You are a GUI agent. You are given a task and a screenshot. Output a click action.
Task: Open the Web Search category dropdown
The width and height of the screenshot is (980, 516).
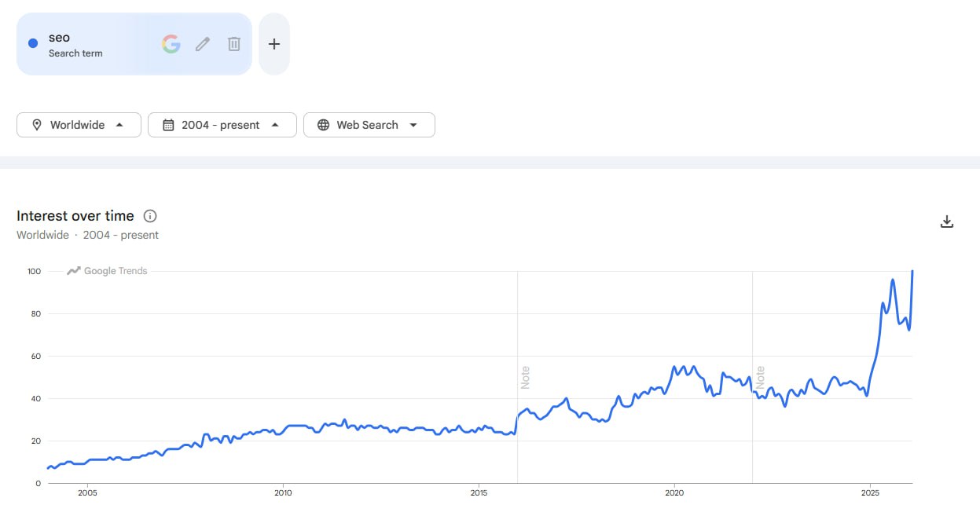[x=369, y=125]
